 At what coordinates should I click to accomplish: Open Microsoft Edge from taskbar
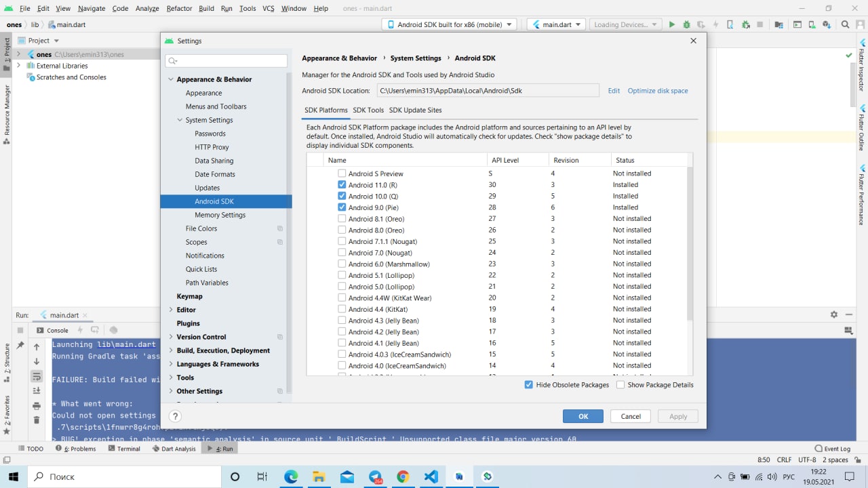tap(291, 476)
